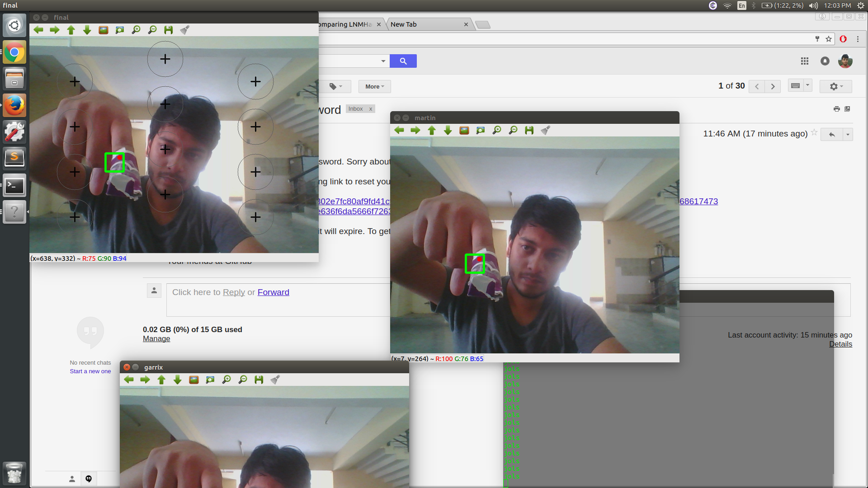
Task: Go to the next email arrow button
Action: 773,86
